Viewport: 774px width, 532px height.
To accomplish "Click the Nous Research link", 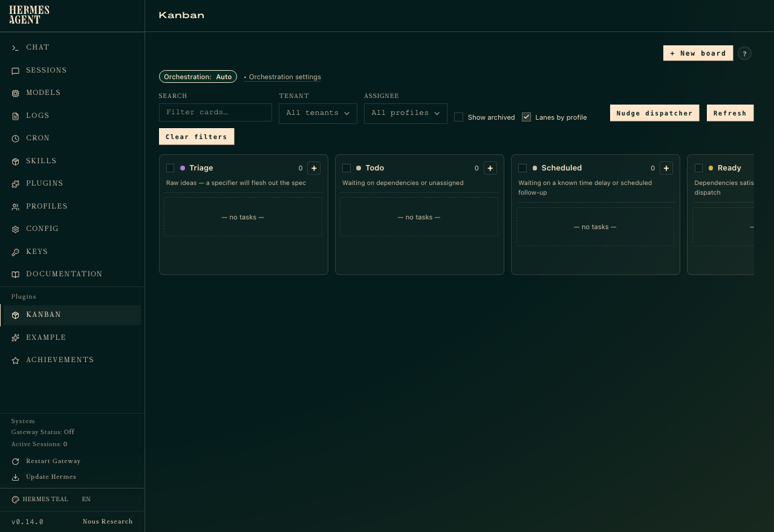I will pyautogui.click(x=108, y=522).
